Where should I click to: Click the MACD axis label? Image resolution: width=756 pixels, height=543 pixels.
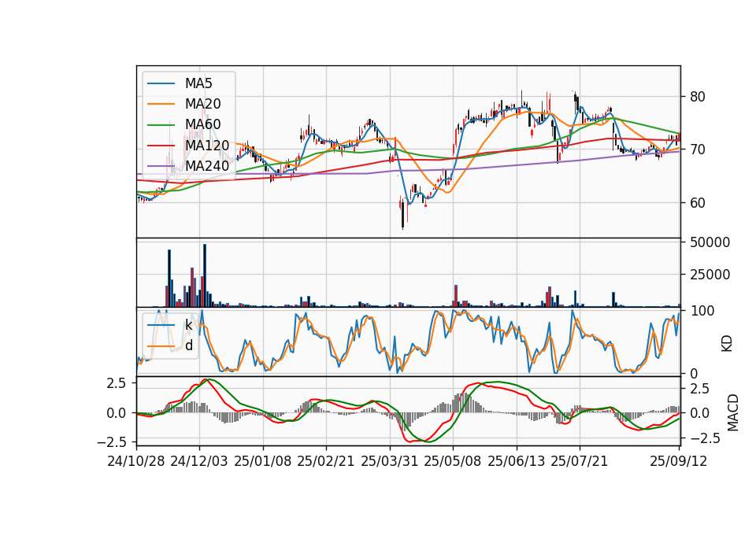tap(732, 412)
